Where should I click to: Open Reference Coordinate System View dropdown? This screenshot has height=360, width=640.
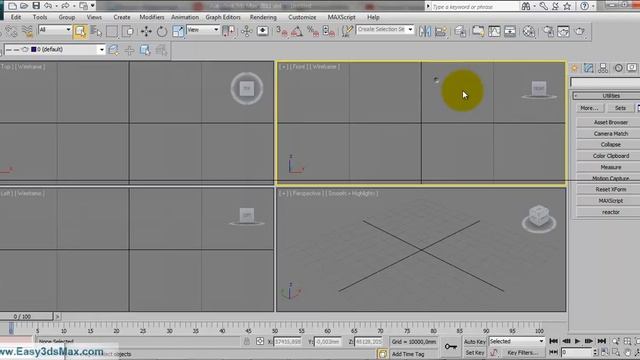point(203,30)
